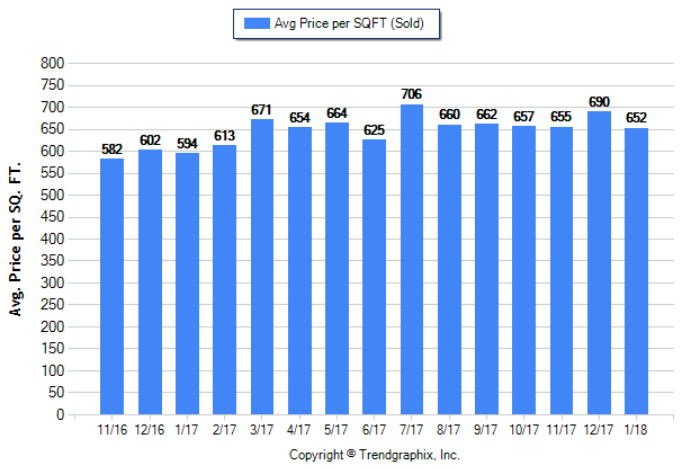Click the 706 data label above the bar
Screen dimensions: 693x469
[412, 94]
